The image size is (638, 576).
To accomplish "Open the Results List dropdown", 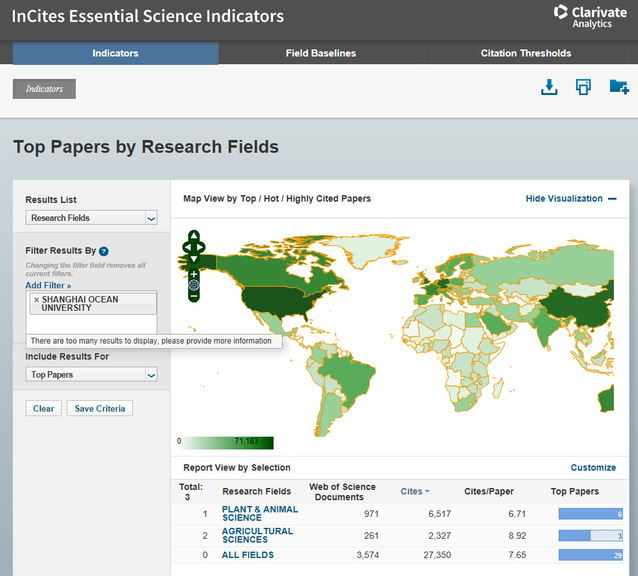I will pos(92,218).
